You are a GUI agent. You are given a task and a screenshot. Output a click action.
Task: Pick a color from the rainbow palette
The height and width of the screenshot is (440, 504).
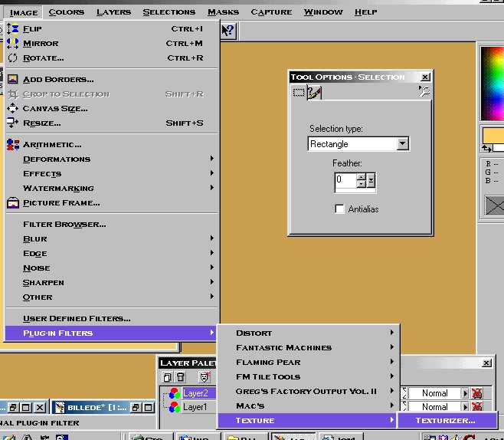click(493, 84)
